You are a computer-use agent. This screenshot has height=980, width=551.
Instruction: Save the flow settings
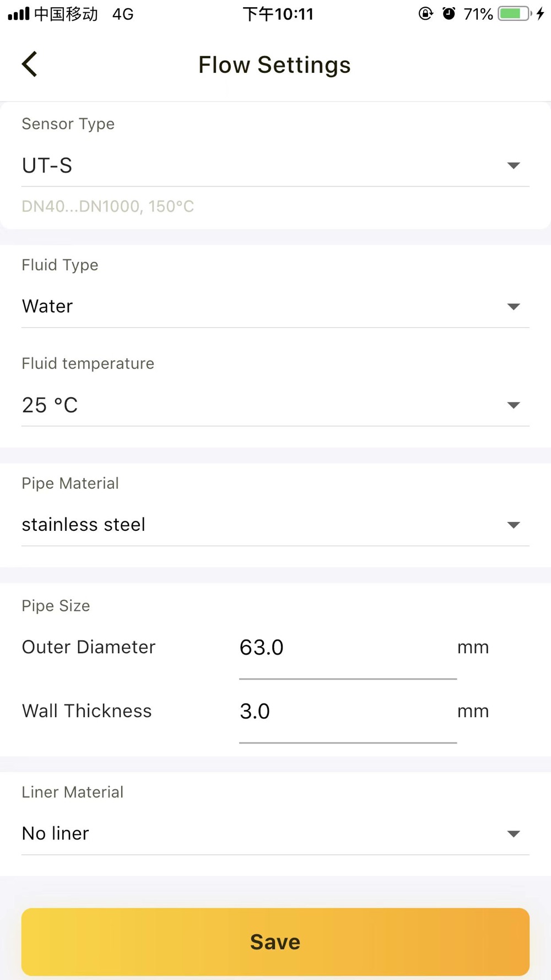pos(275,942)
